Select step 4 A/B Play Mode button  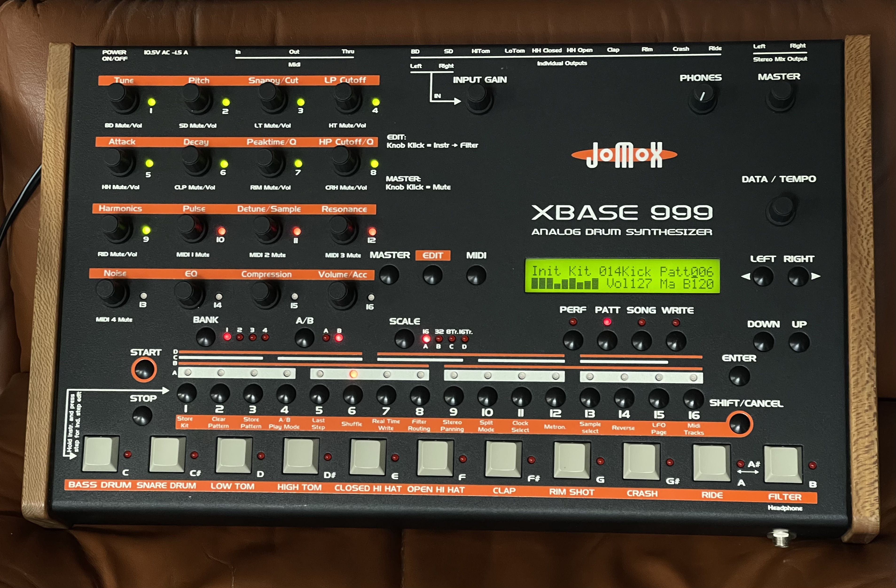[x=286, y=394]
